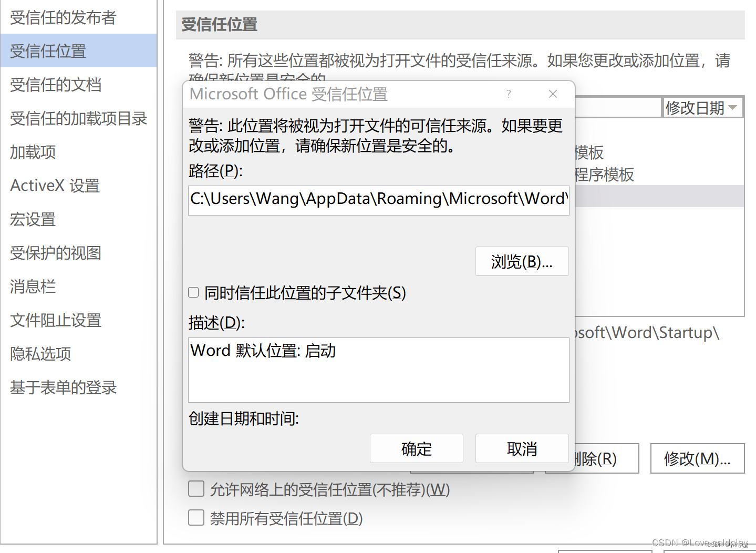Confirm with the 确定 button
Viewport: 756px width, 553px height.
416,448
